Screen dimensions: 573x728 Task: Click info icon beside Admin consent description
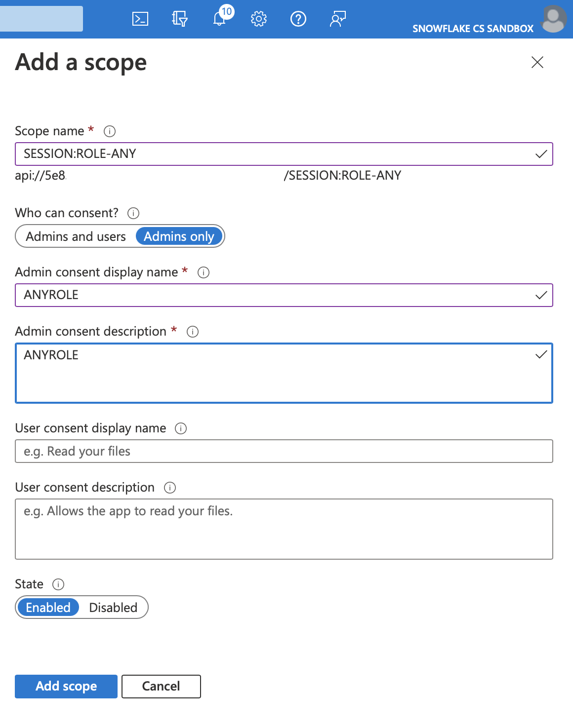[x=193, y=332]
